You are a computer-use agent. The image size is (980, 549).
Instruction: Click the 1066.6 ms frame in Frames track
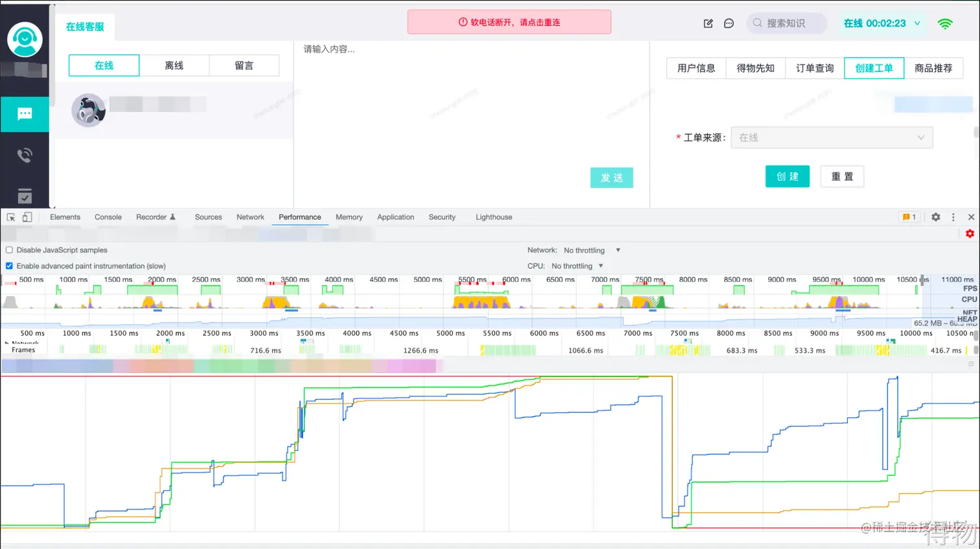tap(585, 350)
